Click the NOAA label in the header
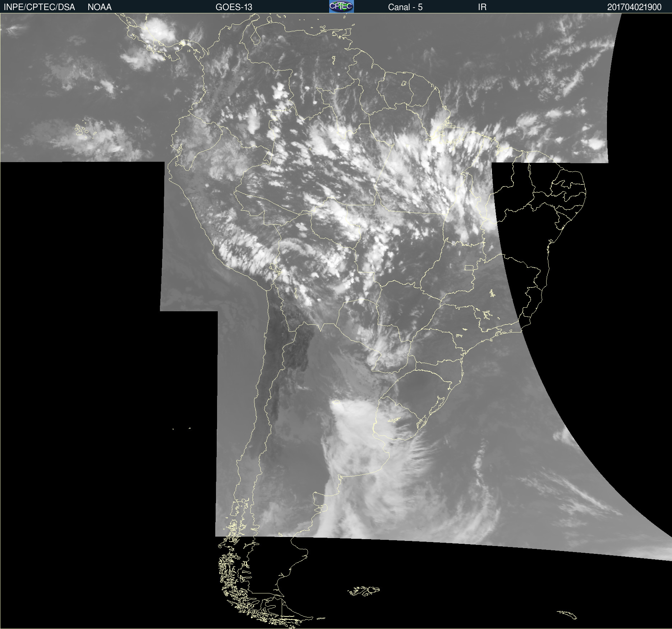This screenshot has height=629, width=672. tap(100, 7)
